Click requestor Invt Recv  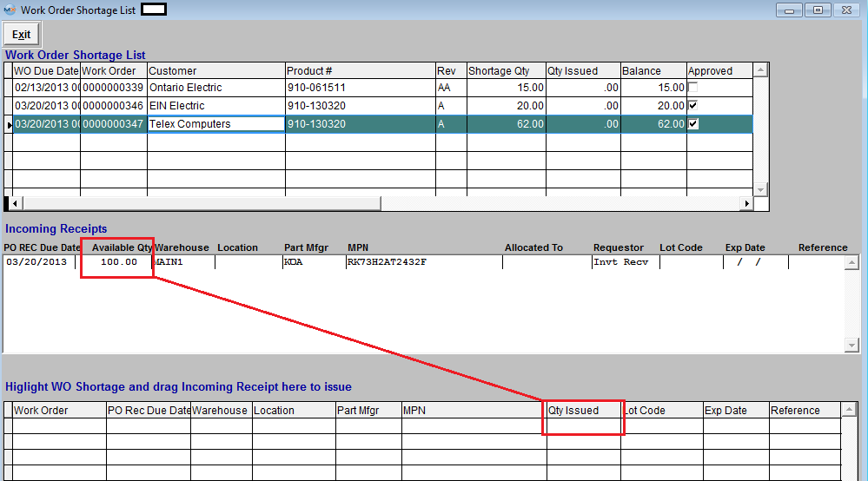tap(620, 262)
